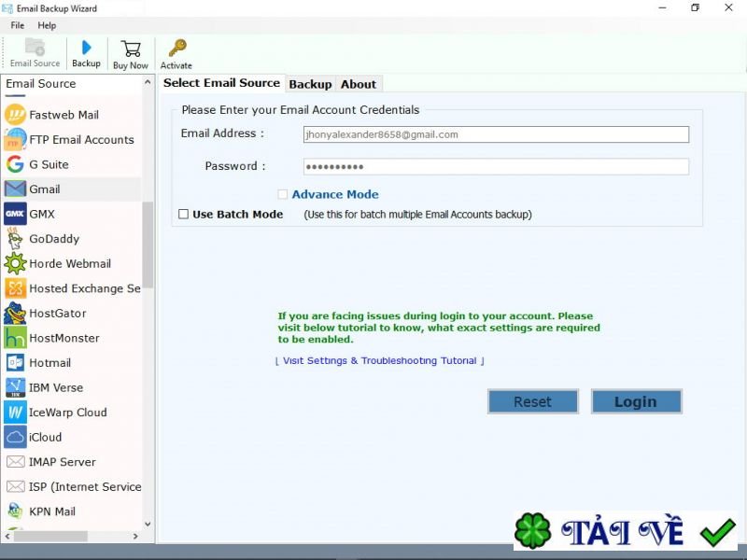Viewport: 747px width, 560px height.
Task: Choose Horde Webmail gear icon
Action: (x=15, y=263)
